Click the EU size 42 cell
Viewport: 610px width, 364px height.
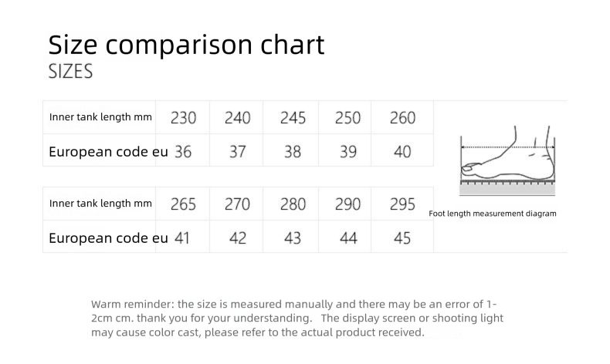pyautogui.click(x=237, y=238)
